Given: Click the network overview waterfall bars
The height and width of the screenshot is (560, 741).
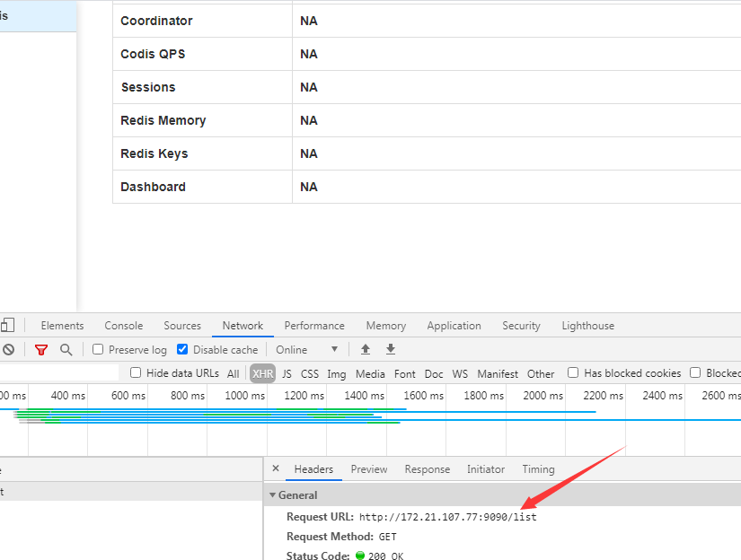Looking at the screenshot, I should pos(370,416).
